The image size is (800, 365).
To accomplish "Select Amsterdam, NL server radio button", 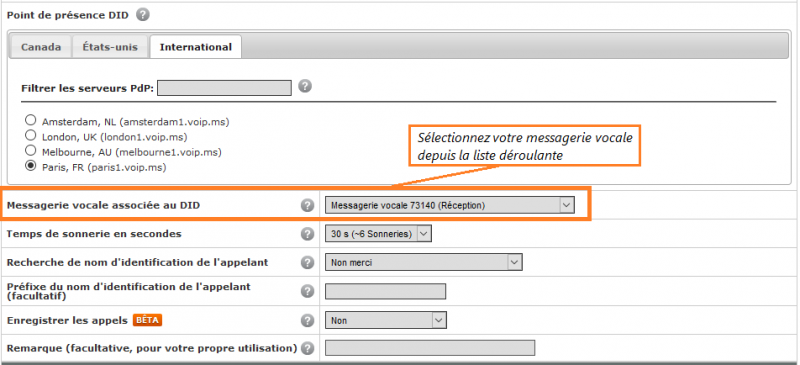I will (x=31, y=120).
